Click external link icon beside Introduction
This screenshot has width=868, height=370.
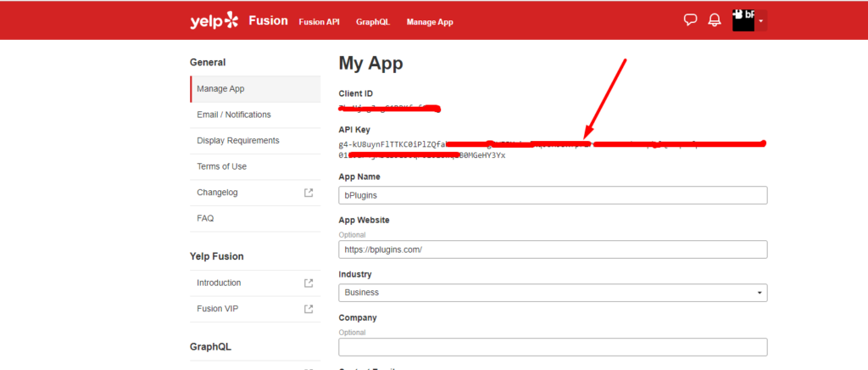309,283
